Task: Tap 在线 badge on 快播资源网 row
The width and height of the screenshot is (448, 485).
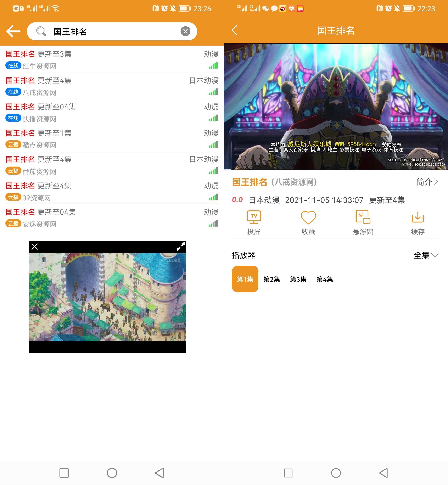Action: [13, 118]
